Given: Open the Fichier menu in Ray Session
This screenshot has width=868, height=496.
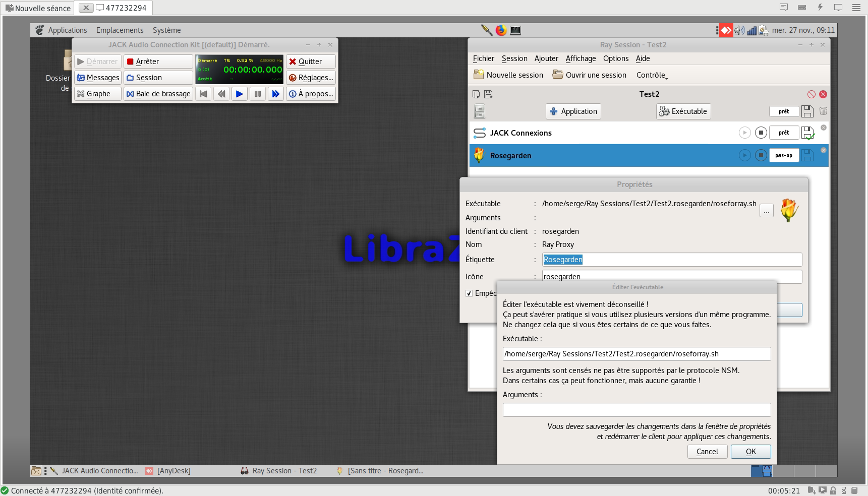Looking at the screenshot, I should (484, 58).
